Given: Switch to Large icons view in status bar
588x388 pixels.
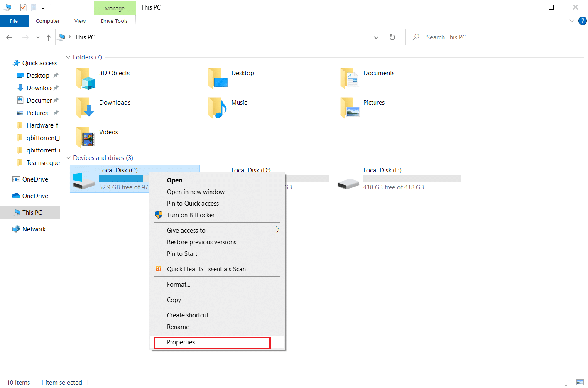Looking at the screenshot, I should coord(580,382).
